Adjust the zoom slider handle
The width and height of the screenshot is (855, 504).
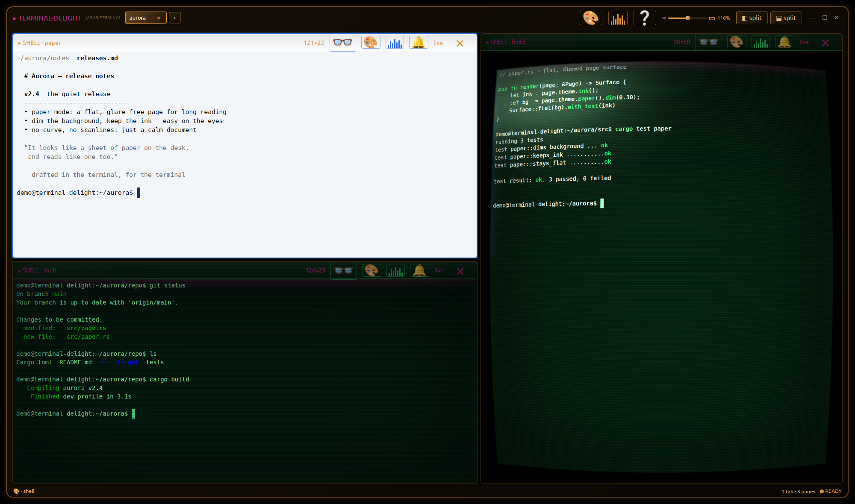[687, 18]
